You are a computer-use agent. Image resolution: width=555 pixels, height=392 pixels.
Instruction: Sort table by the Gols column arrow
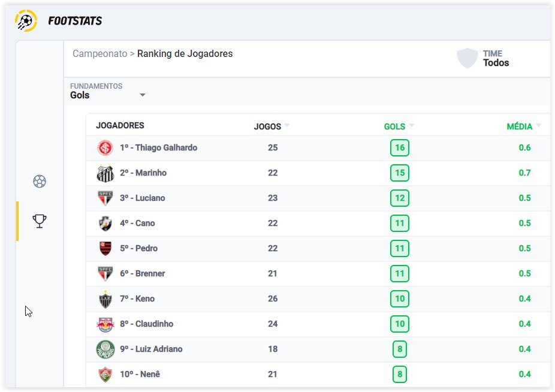pos(412,126)
